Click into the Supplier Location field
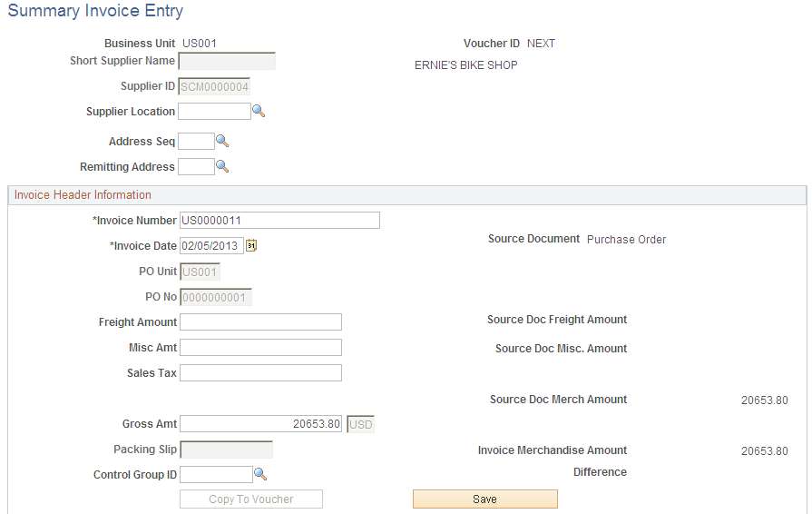 click(x=214, y=112)
